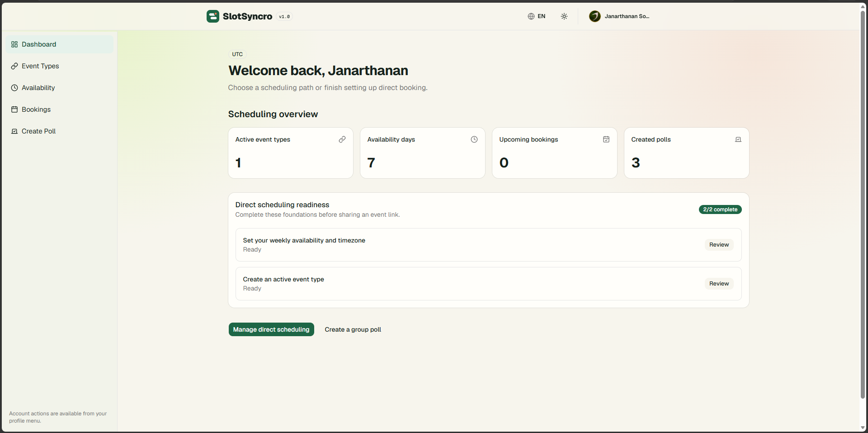Click the globe language icon
Viewport: 868px width, 433px height.
click(x=531, y=16)
